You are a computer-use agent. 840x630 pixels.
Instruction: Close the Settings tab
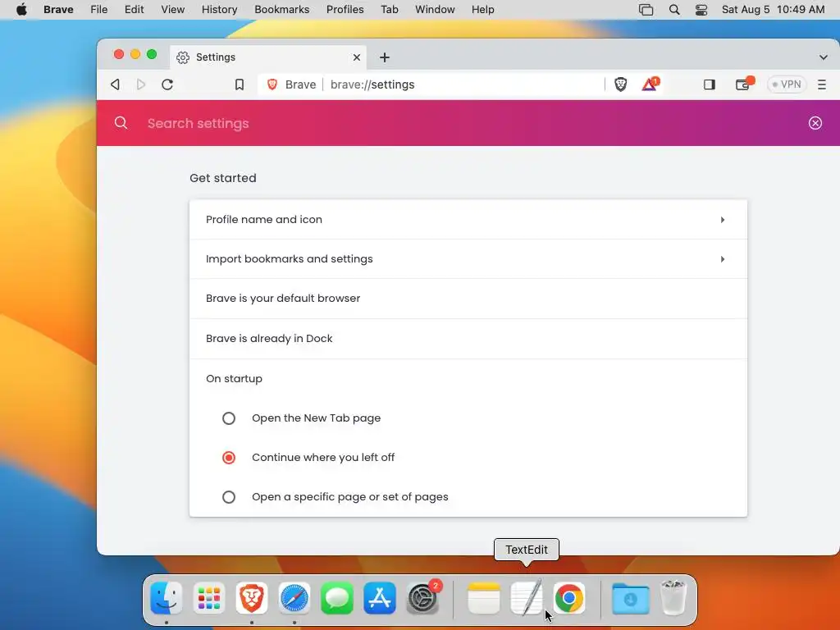[357, 57]
